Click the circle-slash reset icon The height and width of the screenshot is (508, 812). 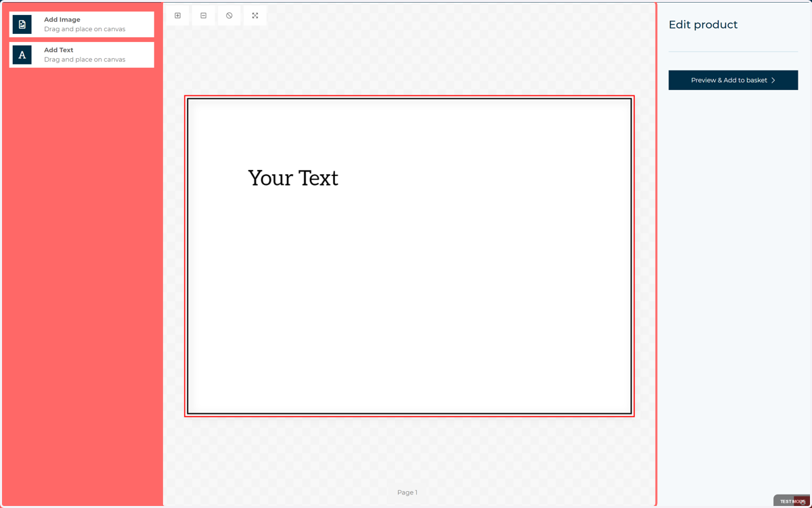tap(229, 16)
